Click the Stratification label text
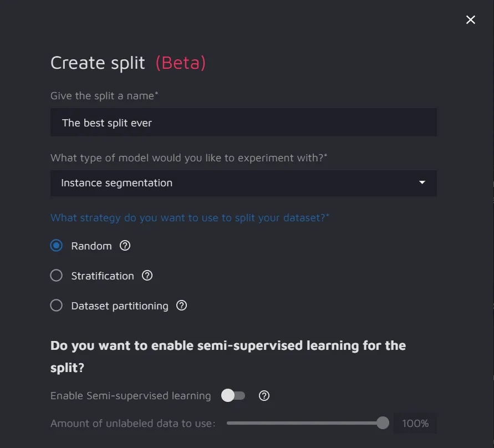494x448 pixels. click(103, 276)
